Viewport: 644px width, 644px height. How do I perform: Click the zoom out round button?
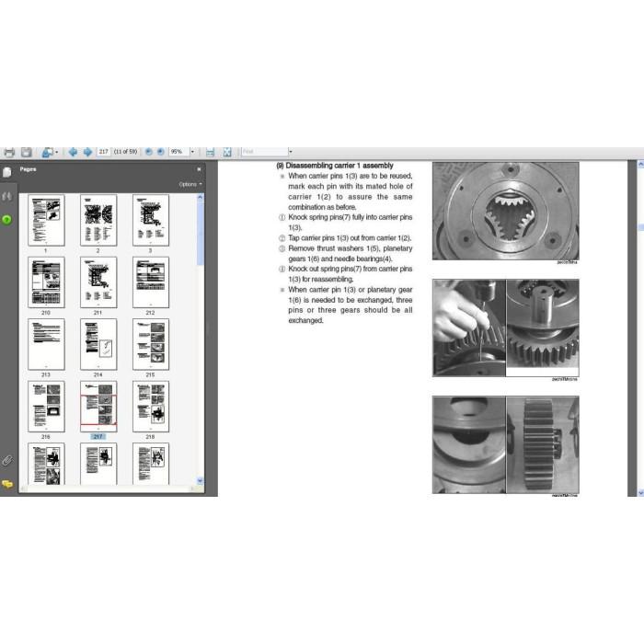(x=149, y=152)
